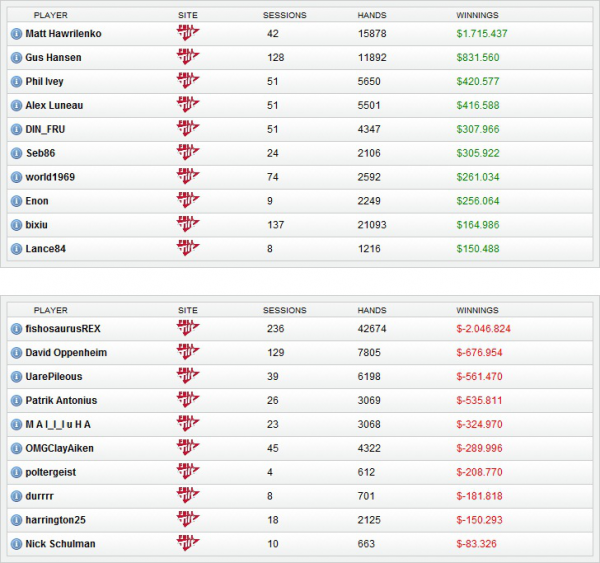Select the poltergeist player row name

[52, 472]
